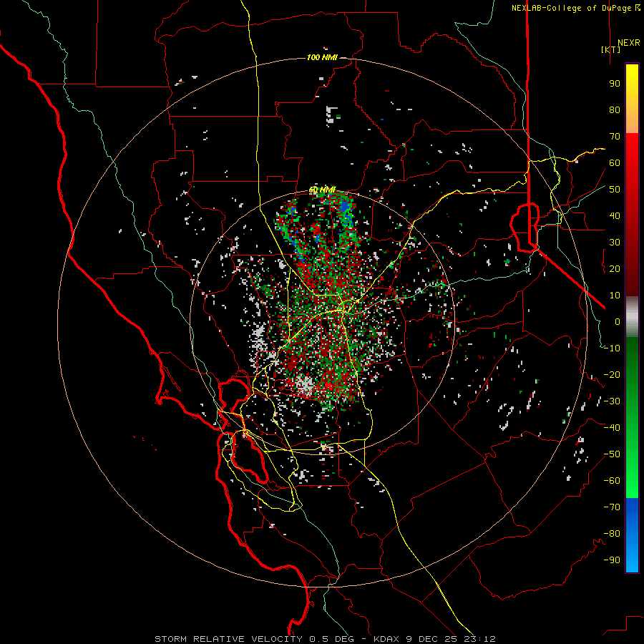This screenshot has height=644, width=644.
Task: Click the KDAX station identifier in caption
Action: 386,639
